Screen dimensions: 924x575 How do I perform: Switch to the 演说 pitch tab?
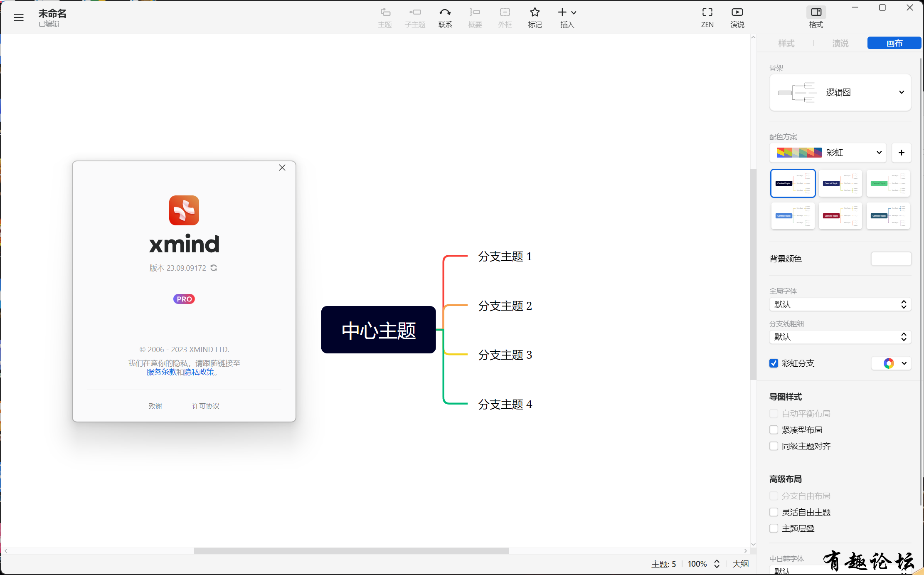click(x=840, y=43)
